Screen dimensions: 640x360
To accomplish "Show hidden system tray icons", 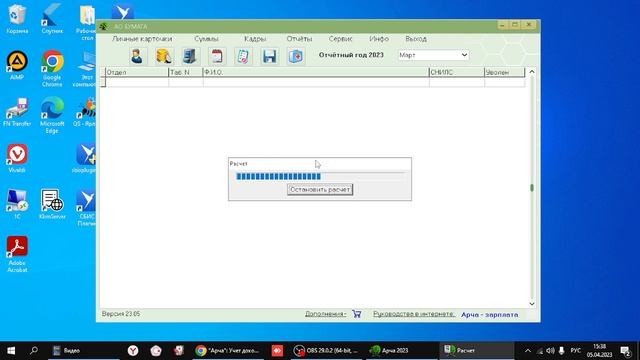I will click(528, 351).
